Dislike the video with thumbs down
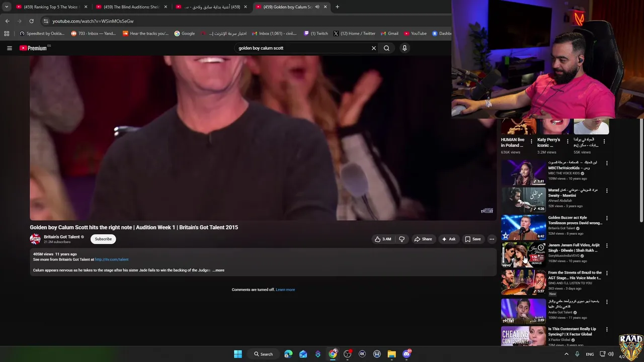Image resolution: width=644 pixels, height=362 pixels. tap(401, 239)
